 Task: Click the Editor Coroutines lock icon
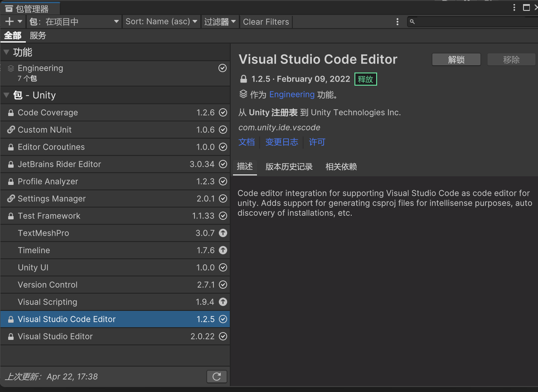tap(11, 147)
